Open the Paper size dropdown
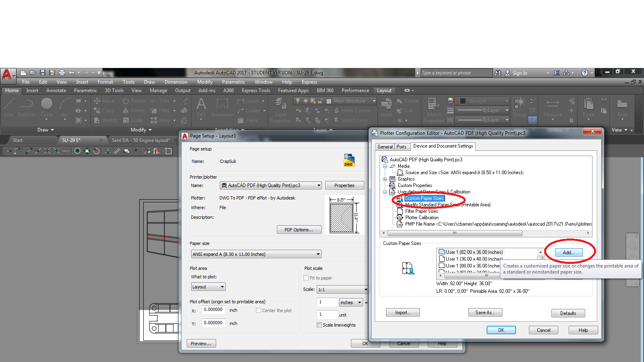This screenshot has height=362, width=644. [x=256, y=254]
